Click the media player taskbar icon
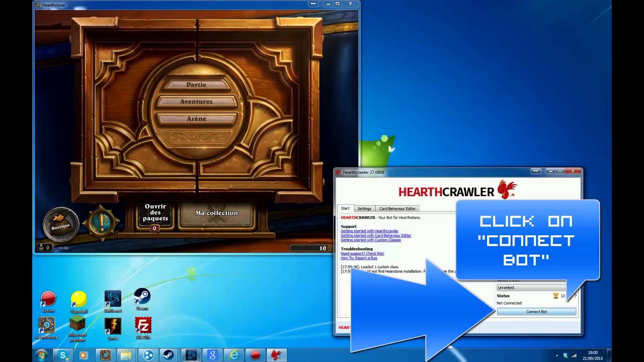This screenshot has width=644, height=362. click(84, 355)
